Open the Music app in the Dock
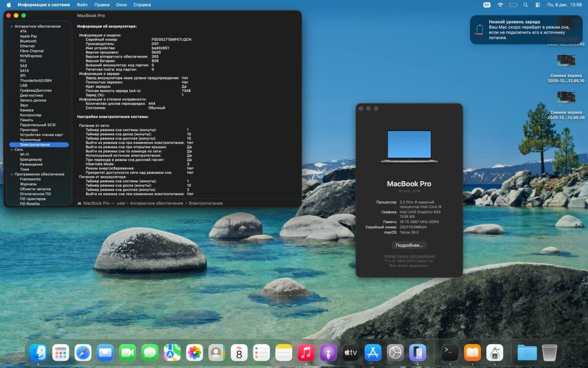588x368 pixels. coord(306,352)
